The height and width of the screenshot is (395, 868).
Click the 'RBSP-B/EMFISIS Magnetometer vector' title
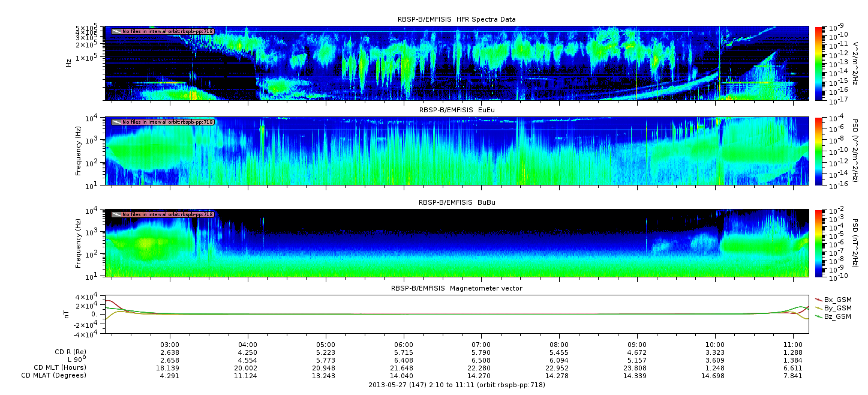(456, 288)
